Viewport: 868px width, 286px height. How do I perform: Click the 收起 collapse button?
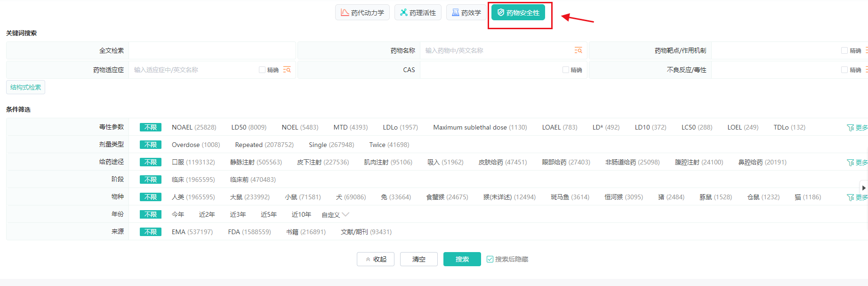[376, 259]
